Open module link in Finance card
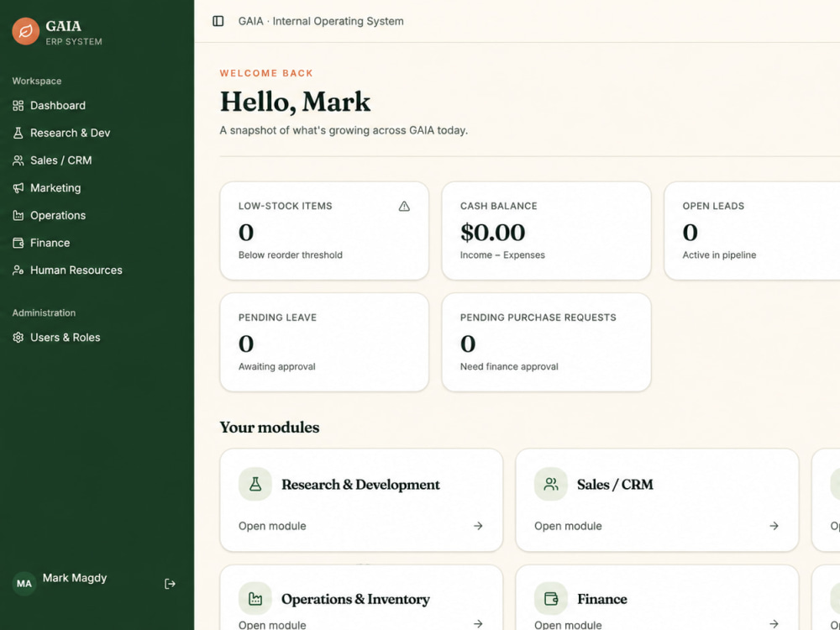 pyautogui.click(x=568, y=625)
